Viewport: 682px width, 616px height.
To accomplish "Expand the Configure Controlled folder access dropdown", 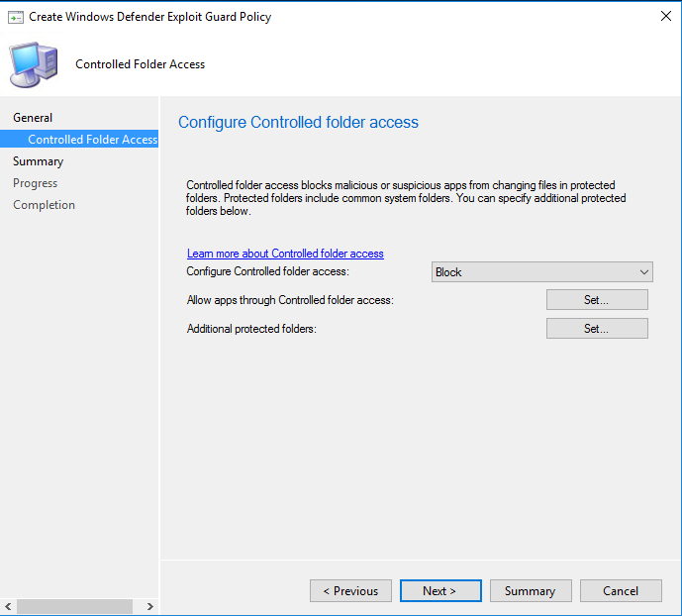I will [541, 272].
